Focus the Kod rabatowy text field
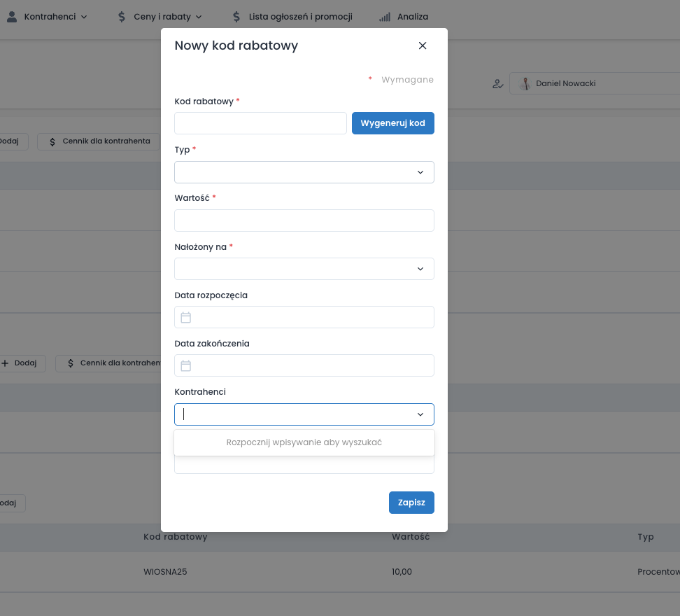 click(x=260, y=123)
